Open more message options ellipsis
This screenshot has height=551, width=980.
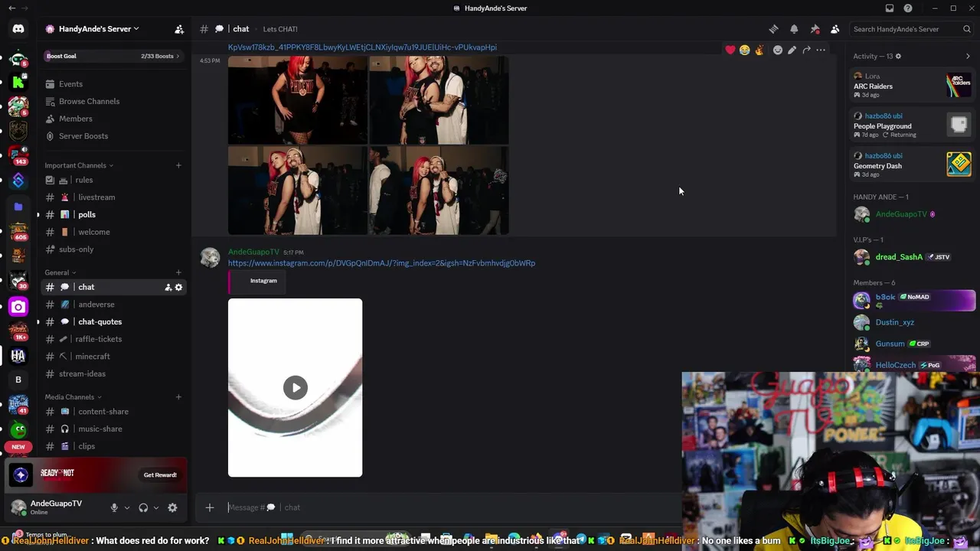[821, 51]
